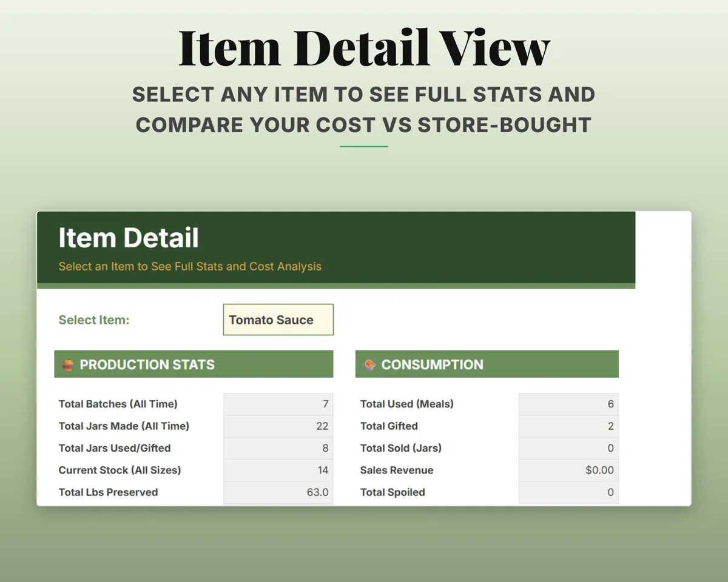Select the Sales Revenue label
Viewport: 728px width, 582px height.
397,470
